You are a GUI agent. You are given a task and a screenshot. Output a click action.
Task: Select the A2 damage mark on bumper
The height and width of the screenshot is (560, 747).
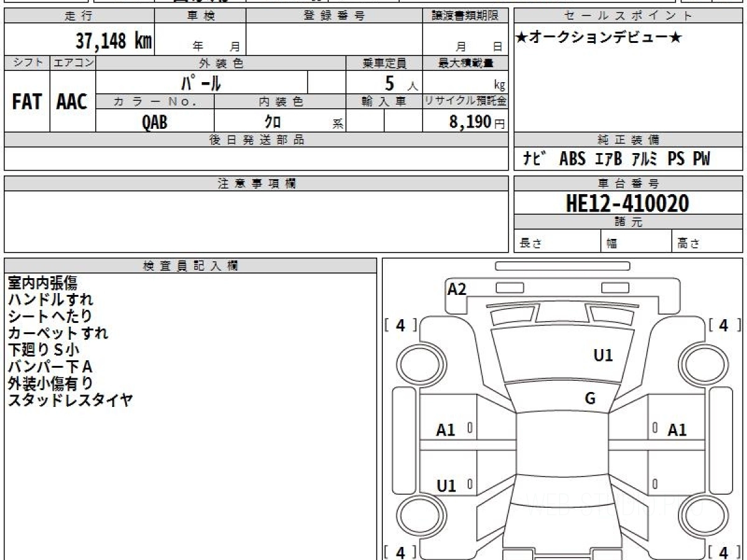pos(457,289)
